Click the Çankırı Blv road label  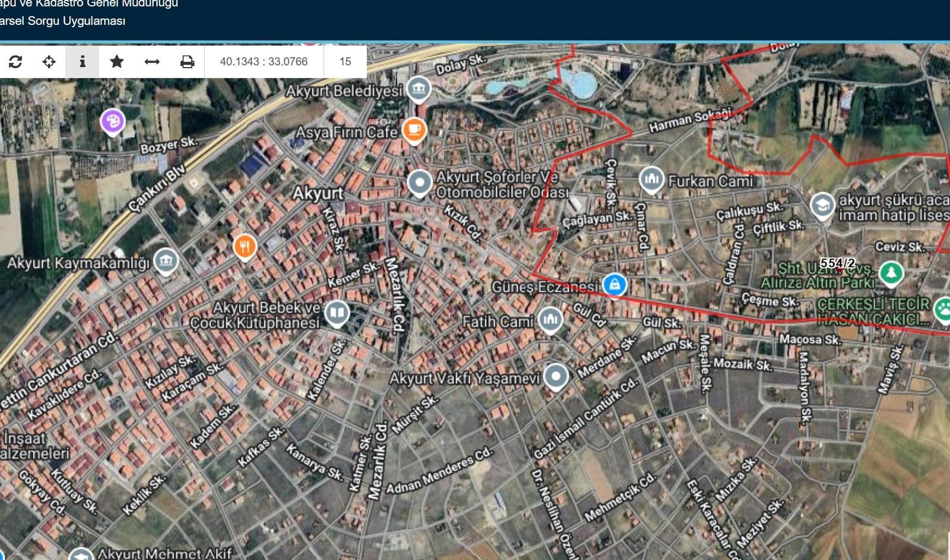tap(157, 187)
